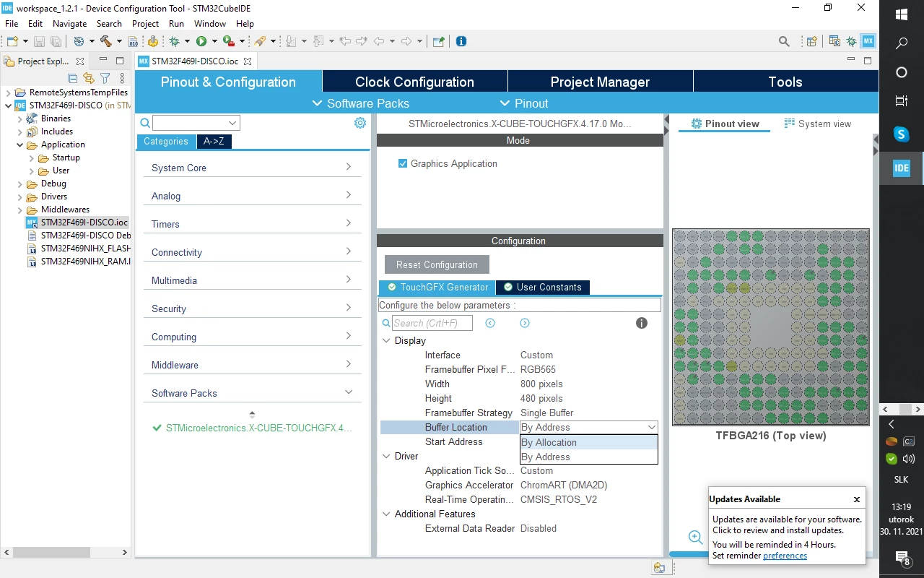
Task: Expand the Drivers folder
Action: 19,197
